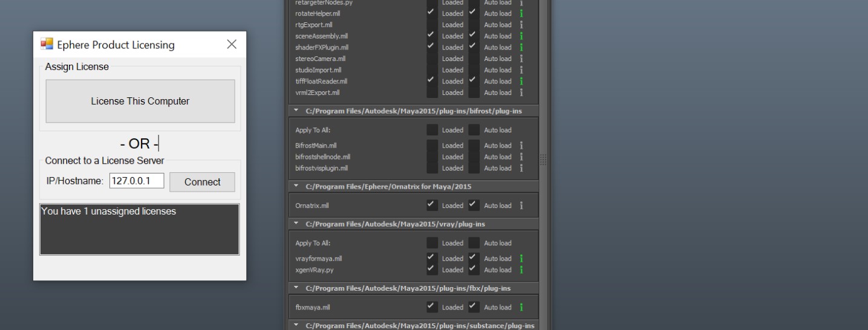Click the IP/Hostname input field
Viewport: 868px width, 330px height.
(x=137, y=181)
